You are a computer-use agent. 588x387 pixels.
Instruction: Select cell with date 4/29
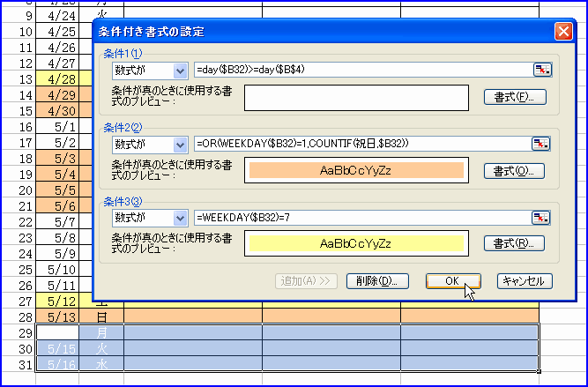click(x=57, y=95)
